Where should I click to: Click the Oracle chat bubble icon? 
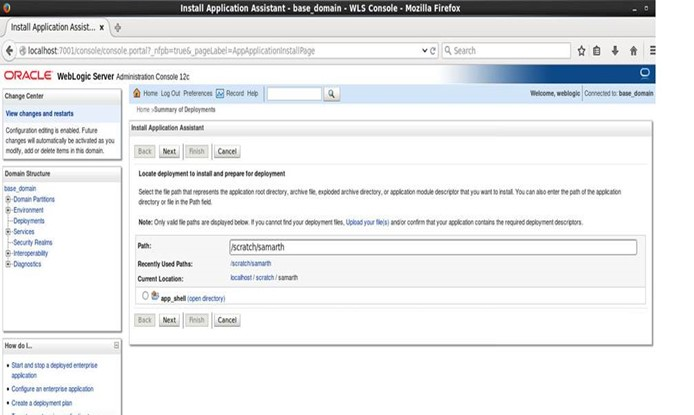pos(644,73)
